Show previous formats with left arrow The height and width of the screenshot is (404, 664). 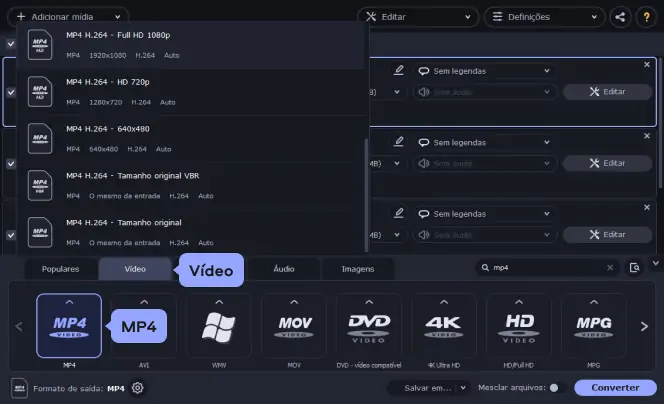19,327
